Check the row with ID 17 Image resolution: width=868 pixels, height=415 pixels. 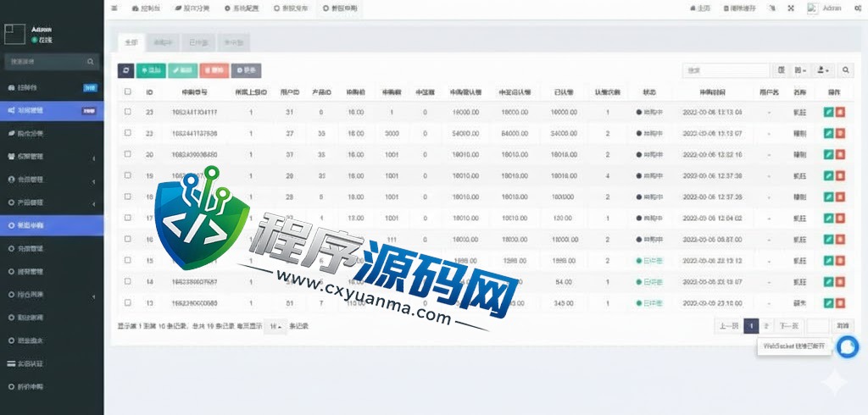pyautogui.click(x=128, y=218)
